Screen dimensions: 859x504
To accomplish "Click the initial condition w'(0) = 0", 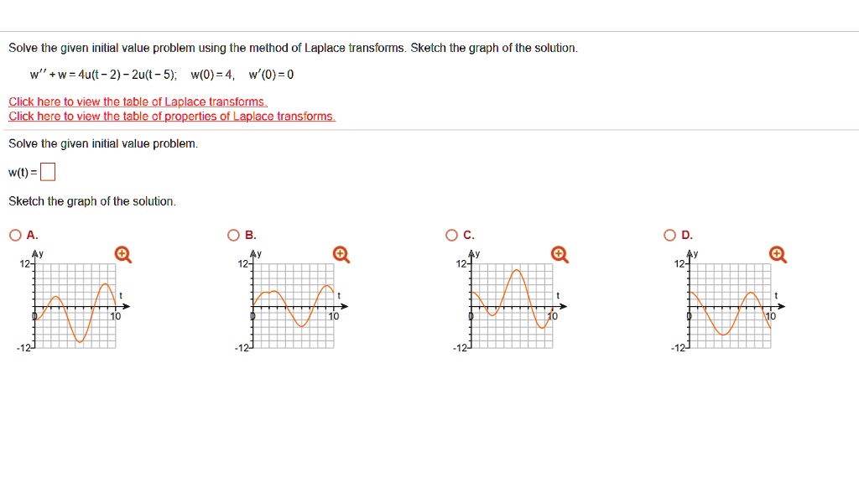I will click(x=271, y=75).
